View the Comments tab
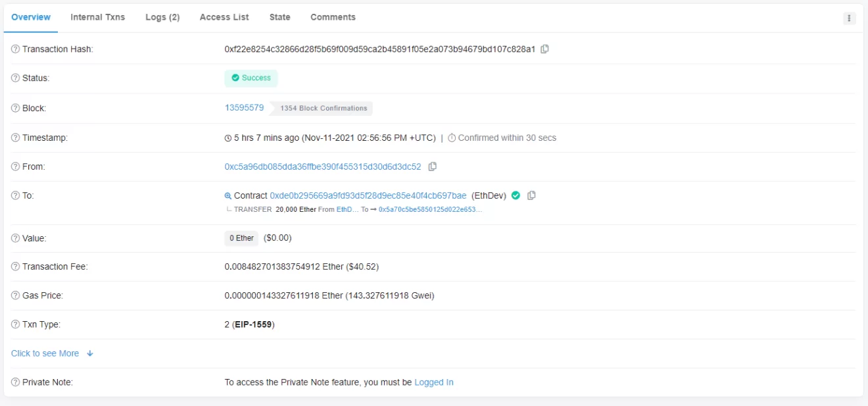 (x=333, y=17)
